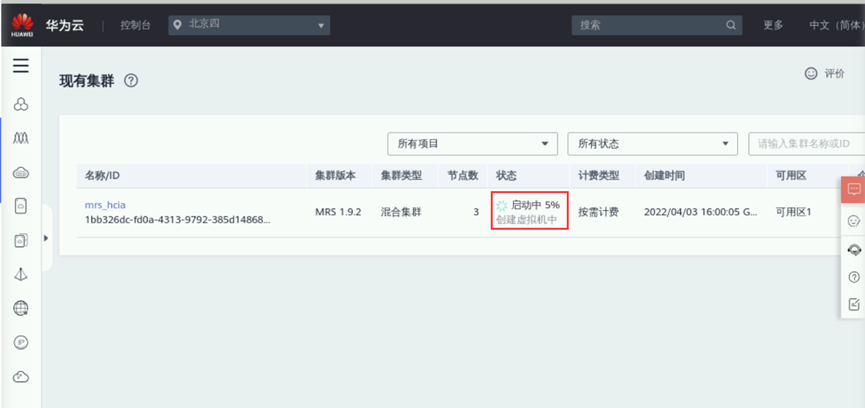Click the cloud disk box icon in the sidebar
This screenshot has width=865, height=408.
pos(21,206)
